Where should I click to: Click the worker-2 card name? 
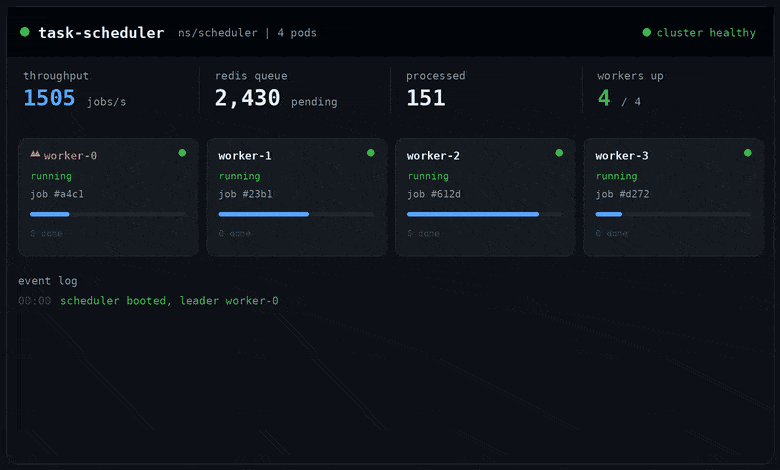[x=433, y=156]
